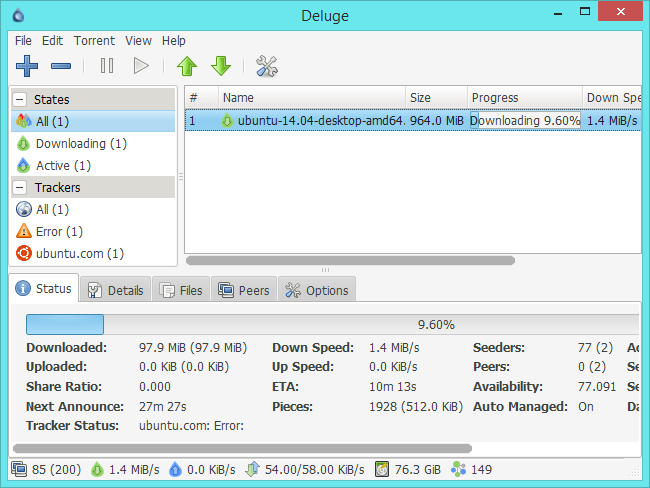Viewport: 650px width, 488px height.
Task: Switch to the Files tab
Action: tap(181, 290)
